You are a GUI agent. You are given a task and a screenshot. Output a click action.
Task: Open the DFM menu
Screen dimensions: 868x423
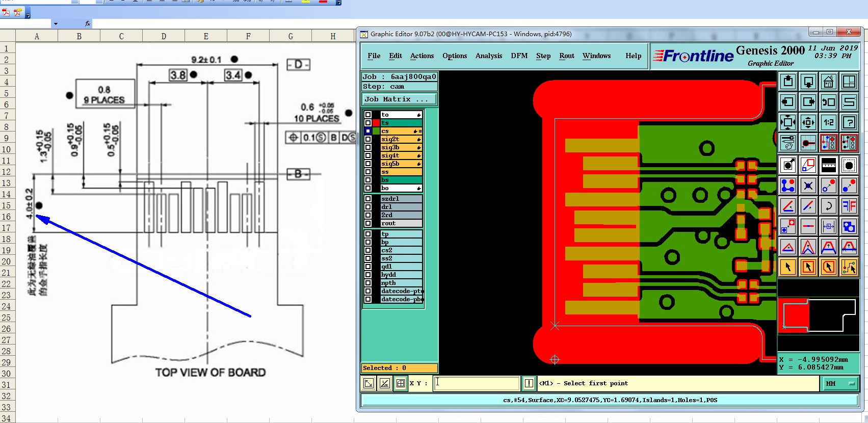point(519,56)
